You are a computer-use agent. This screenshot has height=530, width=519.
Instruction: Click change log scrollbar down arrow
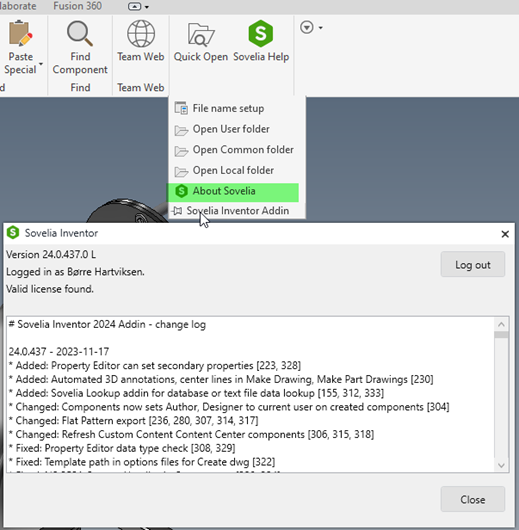[x=501, y=465]
